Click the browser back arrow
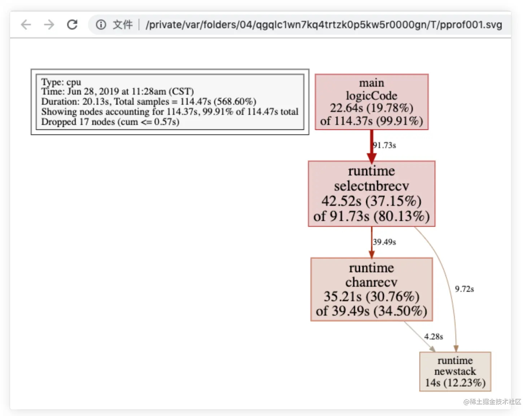 25,25
